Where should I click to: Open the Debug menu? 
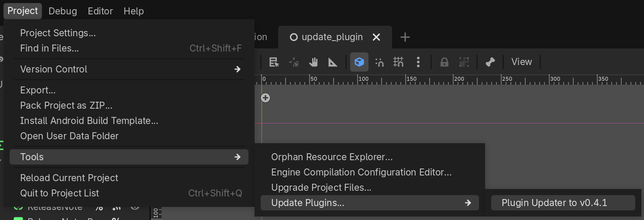click(x=63, y=11)
